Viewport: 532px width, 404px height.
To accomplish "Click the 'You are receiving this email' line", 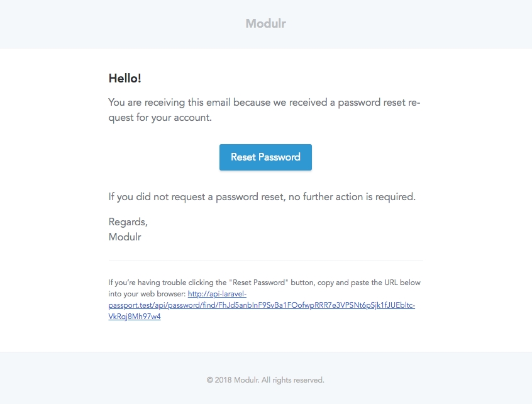I will pyautogui.click(x=189, y=103).
